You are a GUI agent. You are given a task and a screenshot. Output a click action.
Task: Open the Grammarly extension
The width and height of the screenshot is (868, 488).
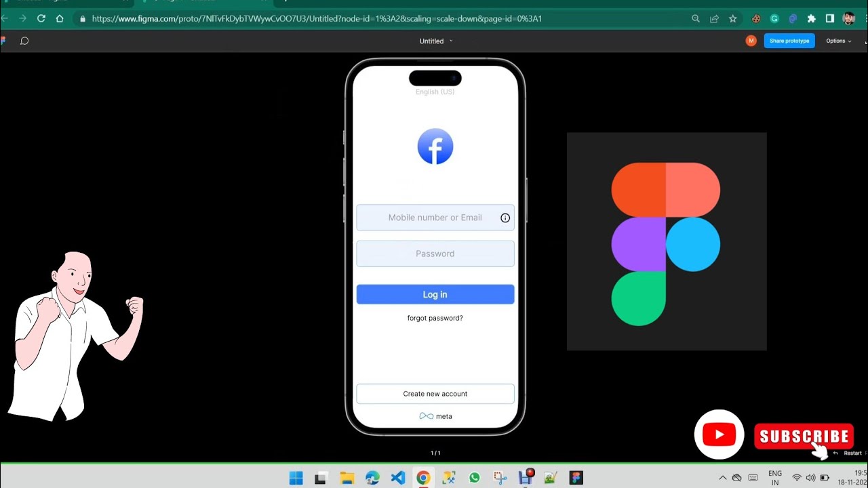tap(774, 19)
